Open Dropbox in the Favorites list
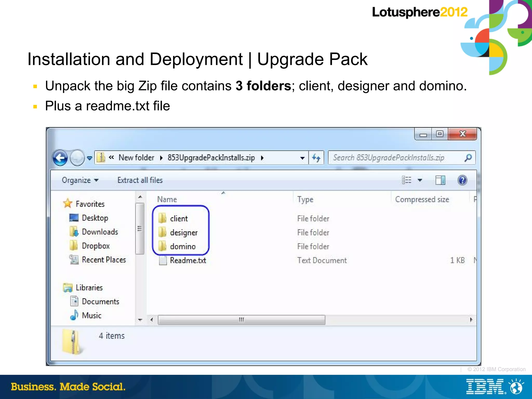 click(x=89, y=246)
